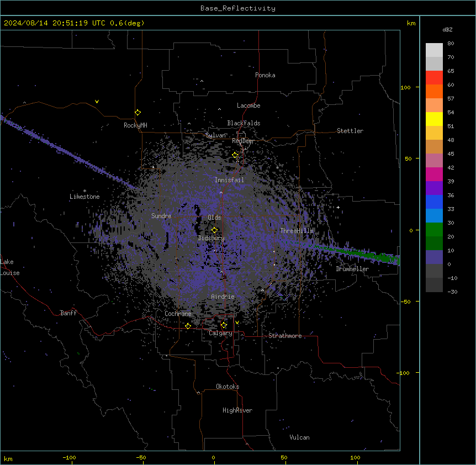Click the Banff label

(x=68, y=313)
